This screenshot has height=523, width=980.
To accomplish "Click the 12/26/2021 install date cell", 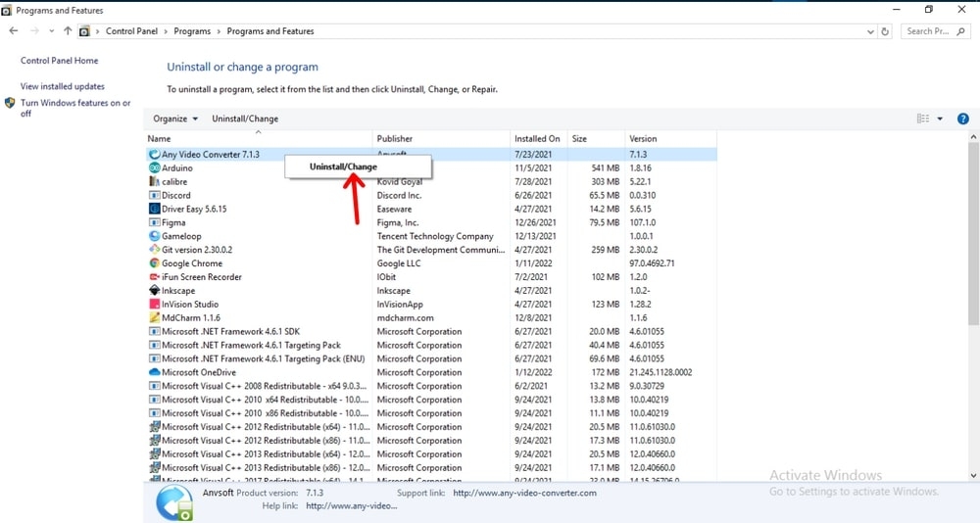I will 533,222.
